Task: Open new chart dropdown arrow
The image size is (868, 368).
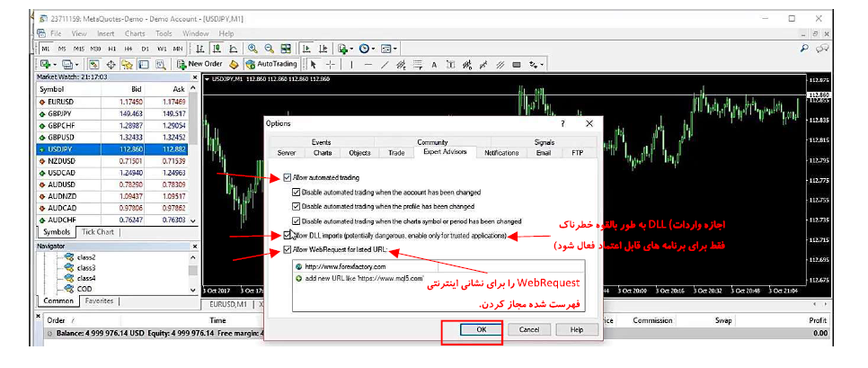Action: (55, 65)
